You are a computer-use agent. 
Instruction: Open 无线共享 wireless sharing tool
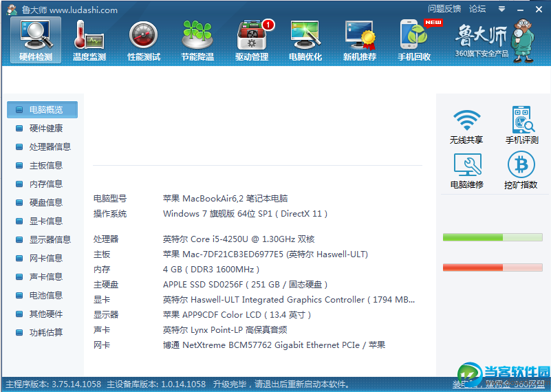point(466,126)
